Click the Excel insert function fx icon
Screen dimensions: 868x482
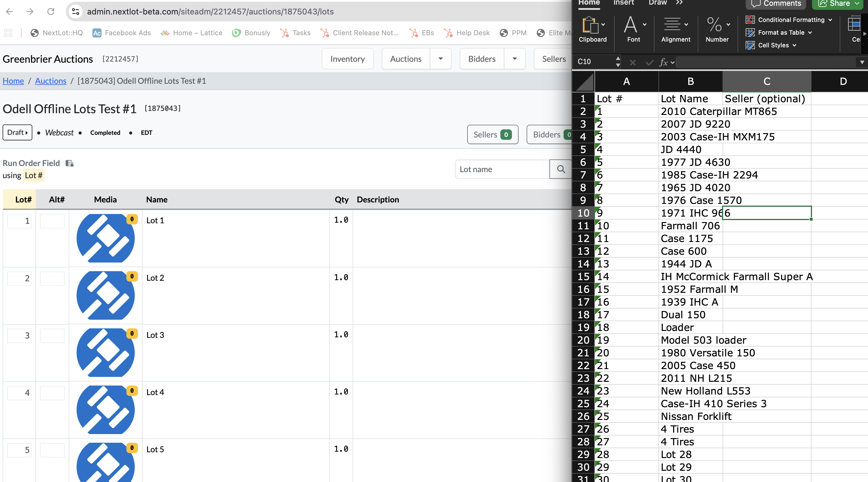coord(663,62)
